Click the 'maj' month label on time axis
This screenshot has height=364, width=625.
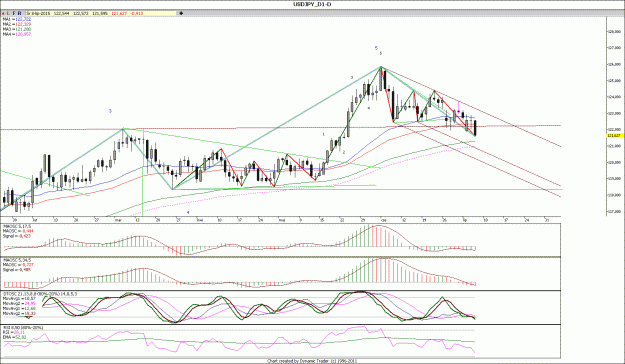[282, 220]
